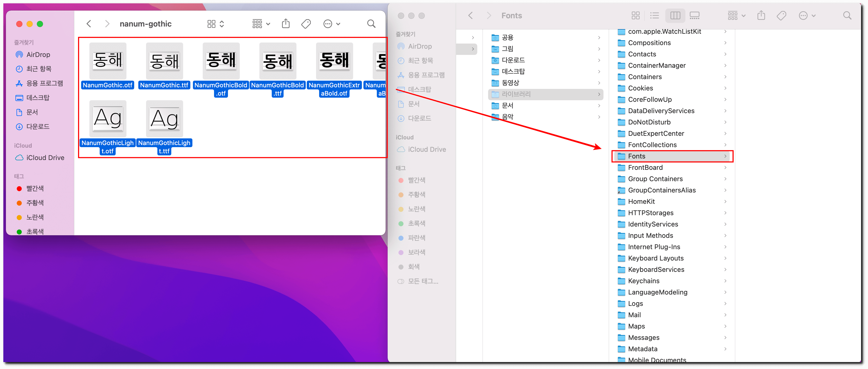Switch Fonts window to column view
The height and width of the screenshot is (369, 868).
(x=675, y=15)
